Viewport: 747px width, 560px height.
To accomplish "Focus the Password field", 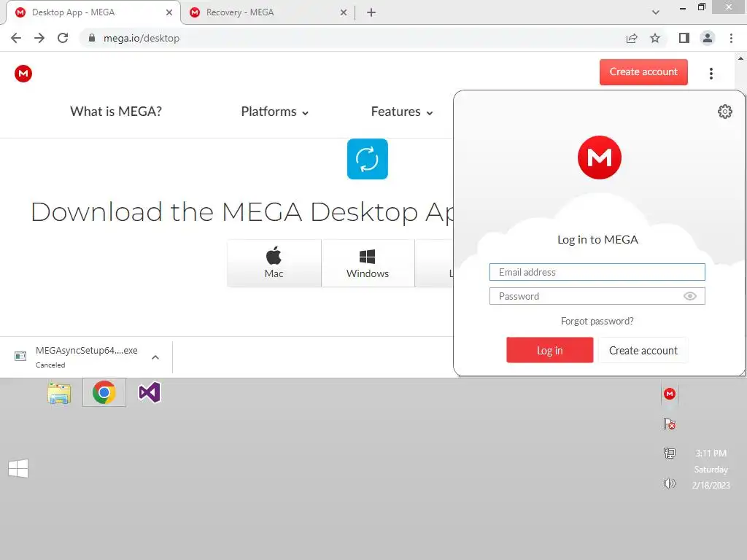I will (x=597, y=296).
